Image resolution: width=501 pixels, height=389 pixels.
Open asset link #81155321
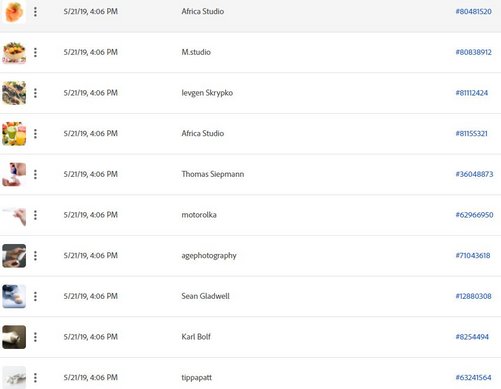[x=471, y=134]
